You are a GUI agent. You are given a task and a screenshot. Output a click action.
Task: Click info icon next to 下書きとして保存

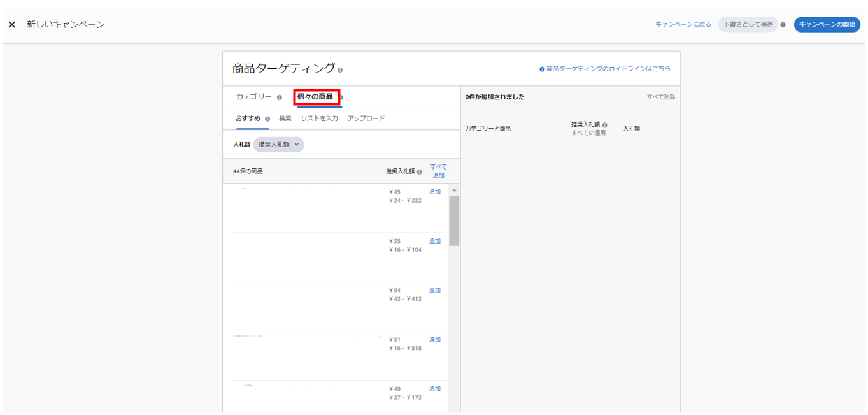point(783,25)
